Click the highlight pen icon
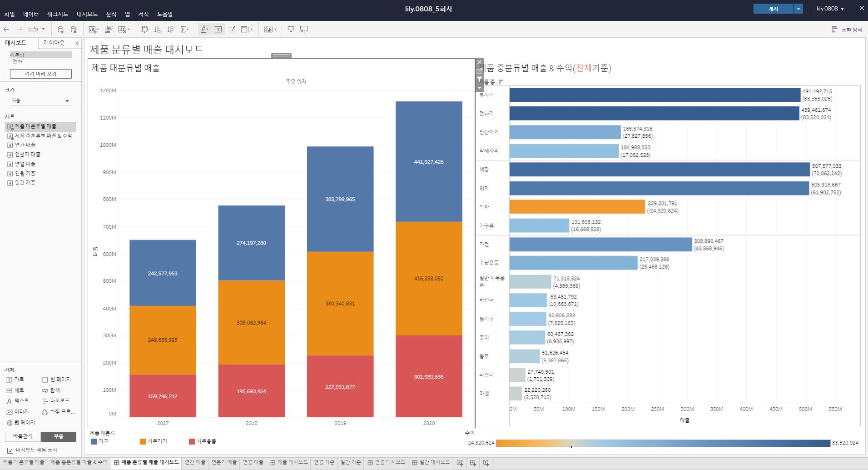The width and height of the screenshot is (868, 470). tap(204, 30)
